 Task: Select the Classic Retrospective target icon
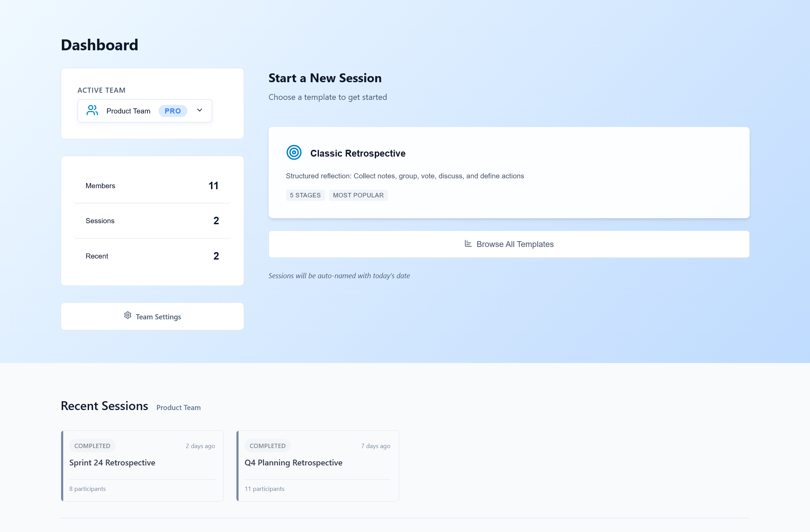coord(294,153)
